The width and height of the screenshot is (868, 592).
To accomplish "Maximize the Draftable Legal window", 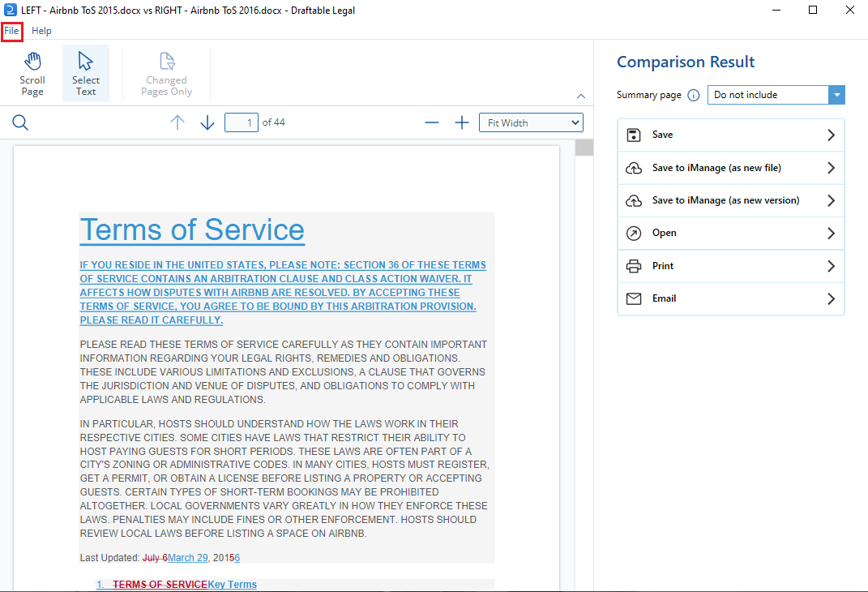I will [813, 10].
